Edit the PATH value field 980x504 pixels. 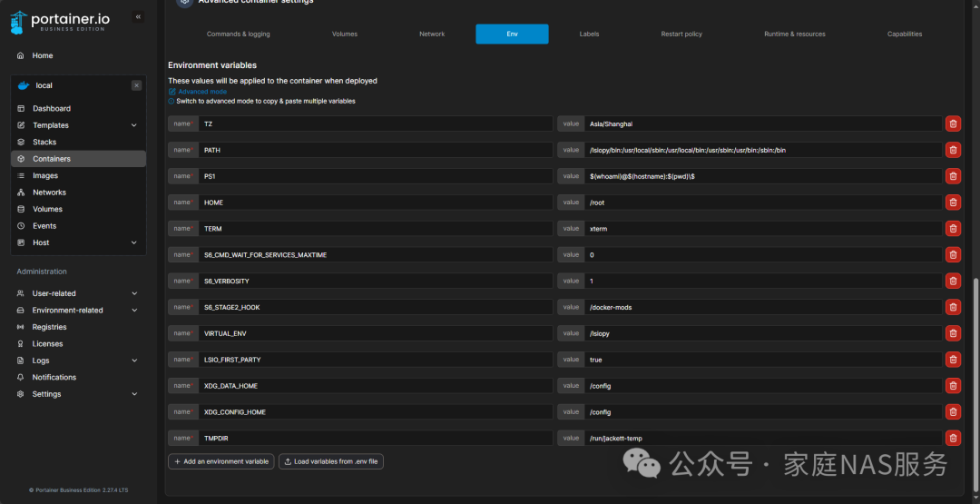763,150
